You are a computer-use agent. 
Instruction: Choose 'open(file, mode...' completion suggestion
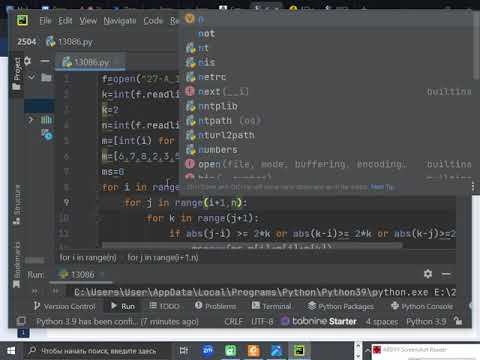click(328, 164)
